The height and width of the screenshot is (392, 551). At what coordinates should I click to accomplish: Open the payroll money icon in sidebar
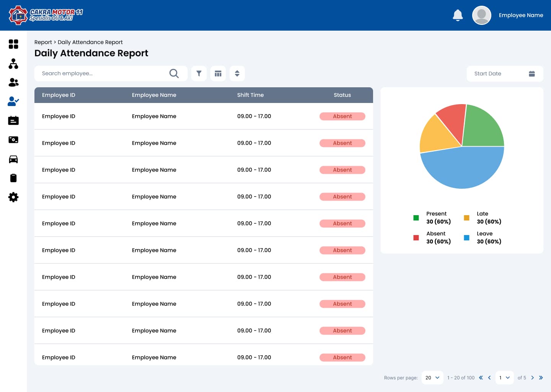click(13, 140)
